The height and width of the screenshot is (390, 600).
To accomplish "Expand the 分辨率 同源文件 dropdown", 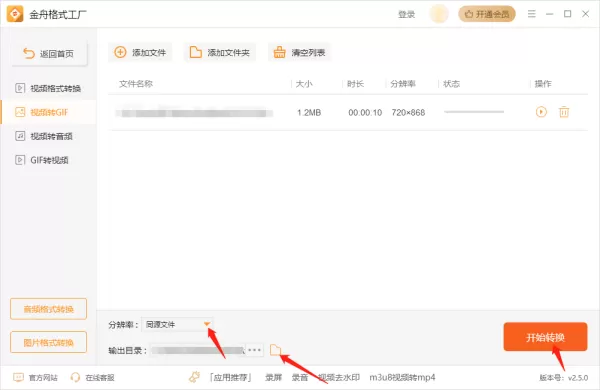I will (177, 325).
